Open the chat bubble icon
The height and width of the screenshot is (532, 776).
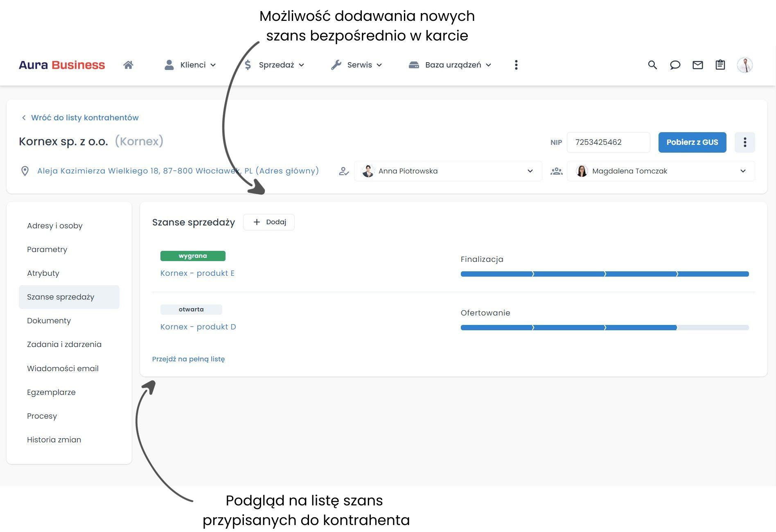(x=675, y=65)
